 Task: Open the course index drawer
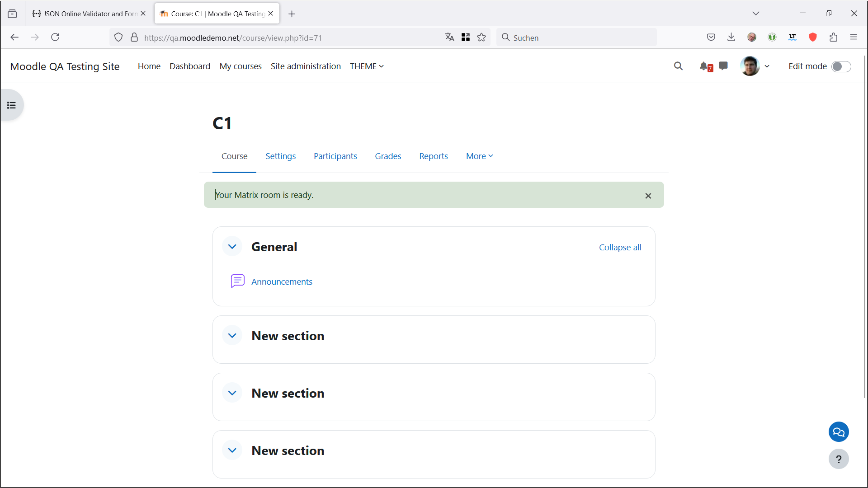12,105
